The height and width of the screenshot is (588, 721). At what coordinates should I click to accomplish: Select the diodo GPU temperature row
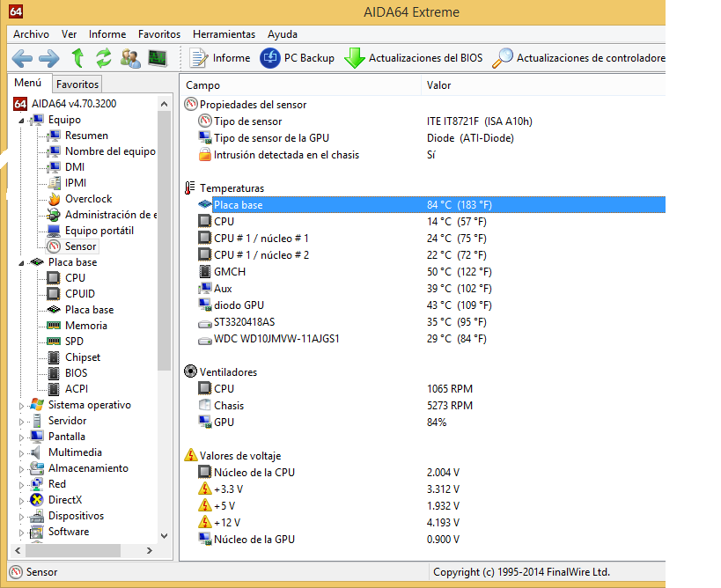click(238, 305)
